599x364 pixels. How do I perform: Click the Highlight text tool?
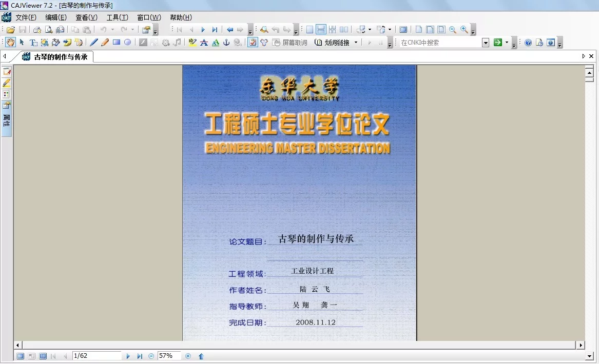[192, 43]
